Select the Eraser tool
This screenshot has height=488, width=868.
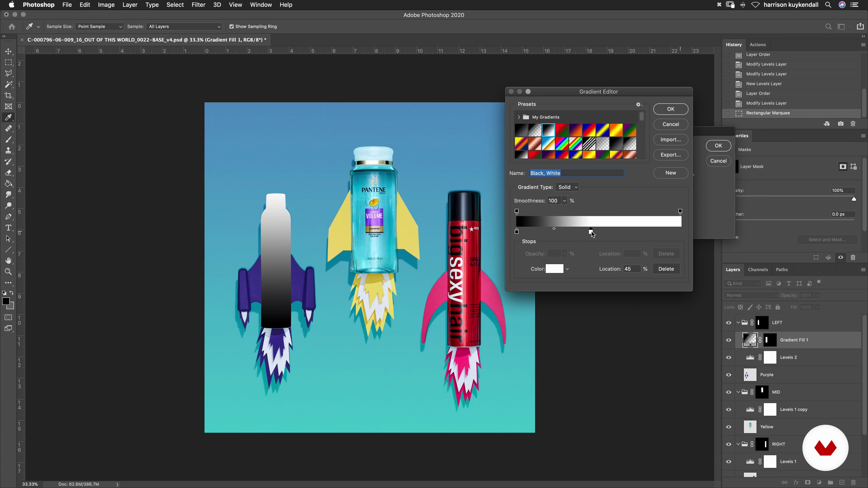click(8, 173)
